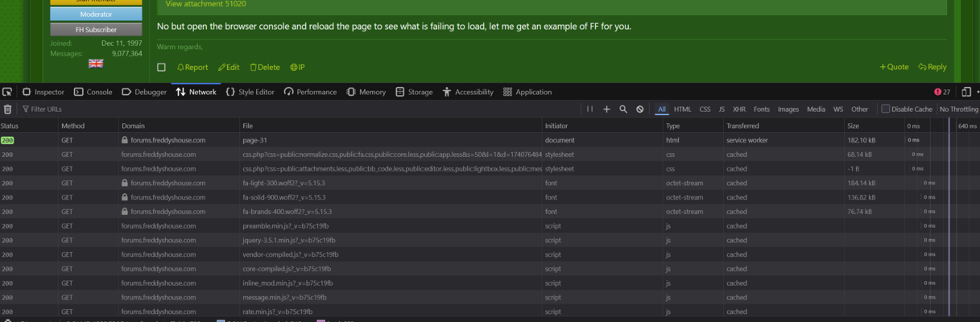Open the No Throttling dropdown
The width and height of the screenshot is (980, 322).
tap(958, 109)
